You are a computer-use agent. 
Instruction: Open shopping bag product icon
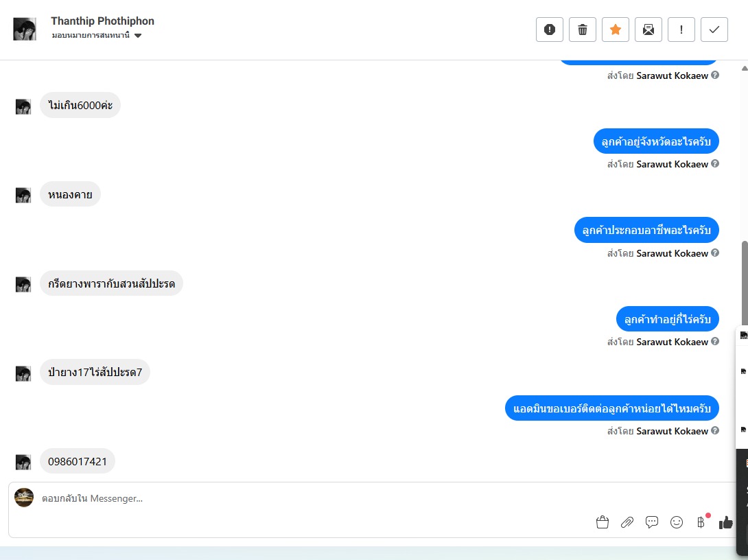click(602, 522)
